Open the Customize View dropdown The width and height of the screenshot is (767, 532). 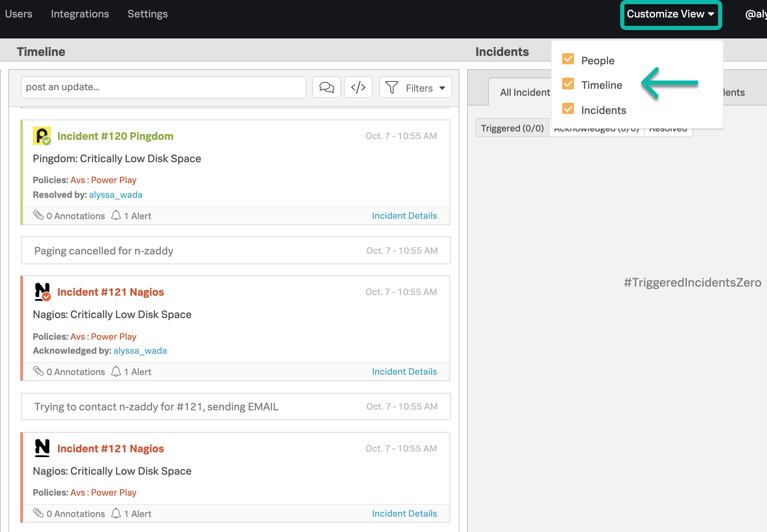tap(670, 14)
